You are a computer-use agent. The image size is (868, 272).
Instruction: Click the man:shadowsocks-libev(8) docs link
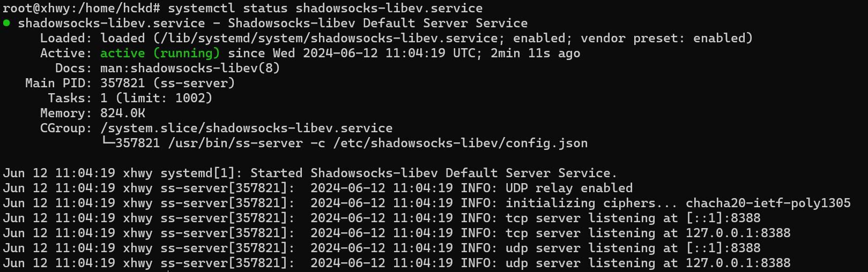click(x=190, y=68)
